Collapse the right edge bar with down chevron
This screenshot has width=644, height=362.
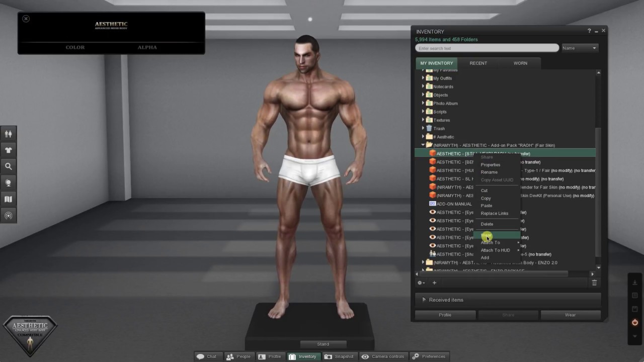coord(635,336)
